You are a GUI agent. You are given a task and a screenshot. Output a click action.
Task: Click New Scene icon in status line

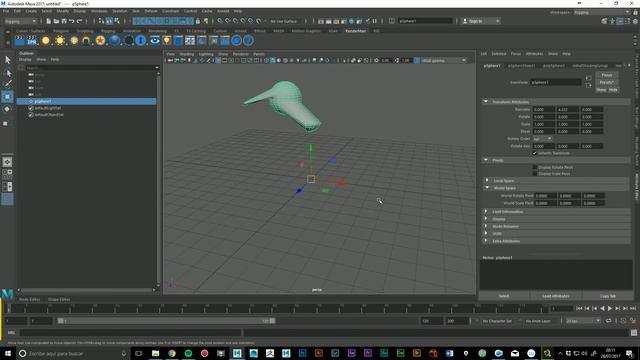tap(49, 21)
